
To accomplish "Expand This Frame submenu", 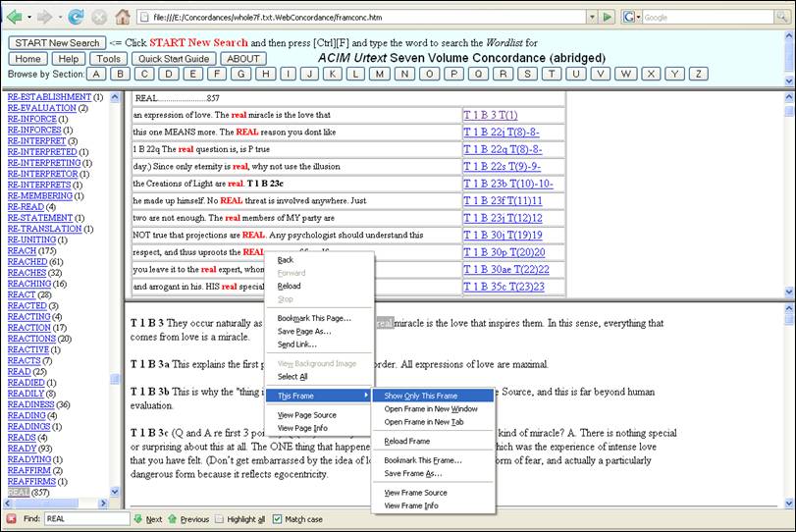I will click(x=319, y=396).
